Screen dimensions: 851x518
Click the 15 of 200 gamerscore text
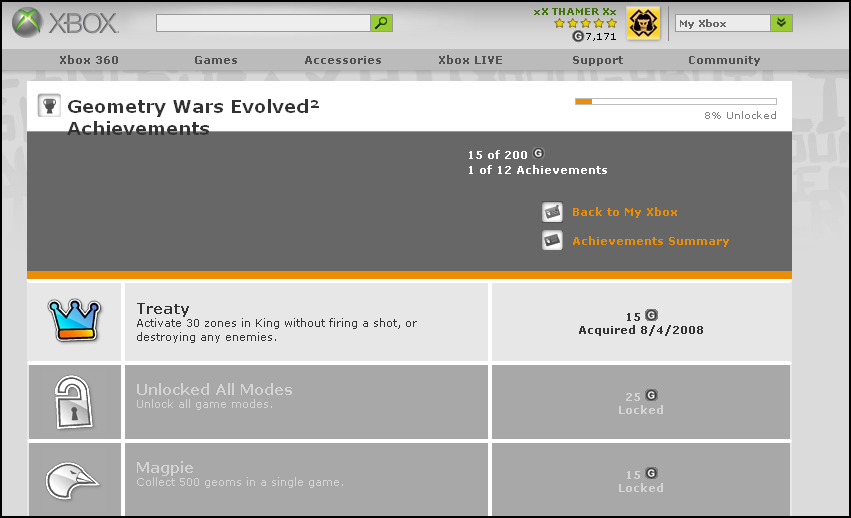tap(497, 155)
